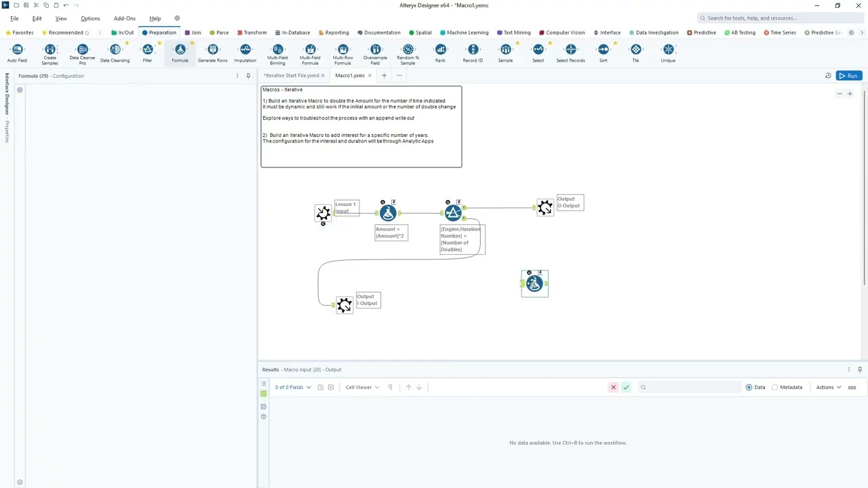
Task: Select the Create Samples tool
Action: pyautogui.click(x=50, y=54)
